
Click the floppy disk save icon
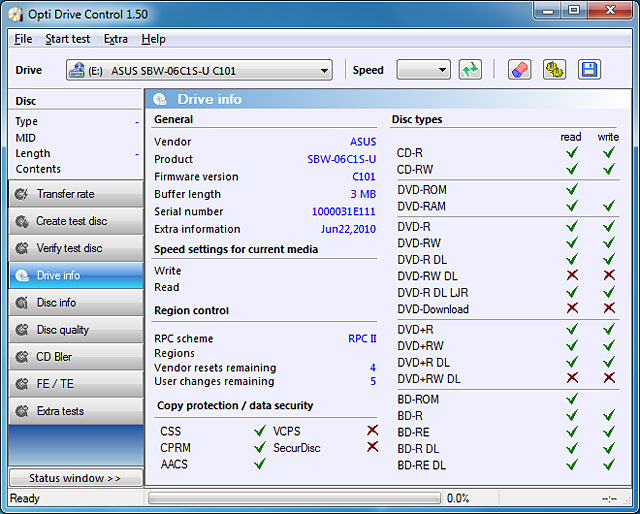tap(589, 69)
